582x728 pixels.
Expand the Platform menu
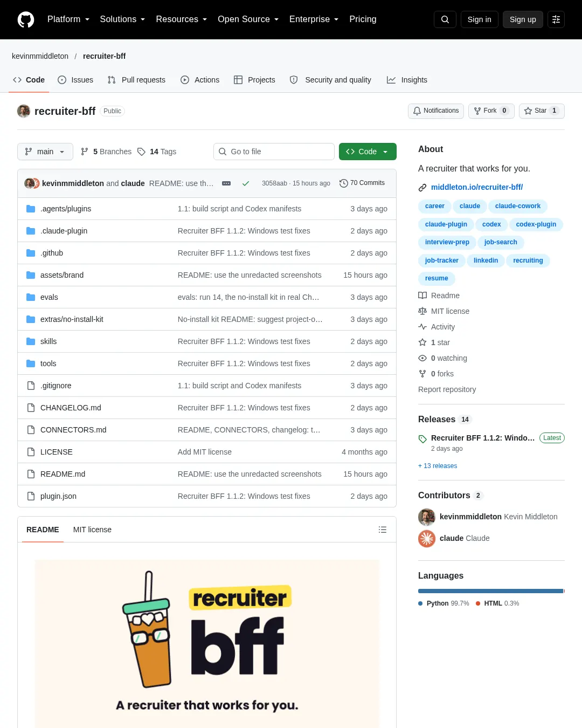click(x=68, y=19)
